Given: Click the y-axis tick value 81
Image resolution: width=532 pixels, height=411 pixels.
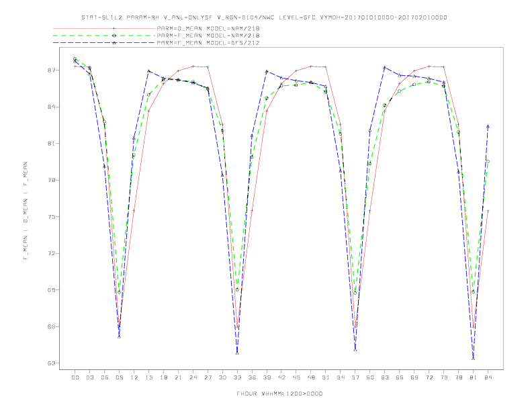Looking at the screenshot, I should coord(51,144).
